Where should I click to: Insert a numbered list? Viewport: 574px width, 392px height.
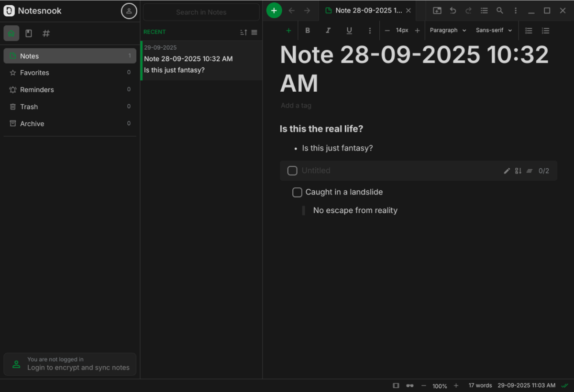click(545, 31)
